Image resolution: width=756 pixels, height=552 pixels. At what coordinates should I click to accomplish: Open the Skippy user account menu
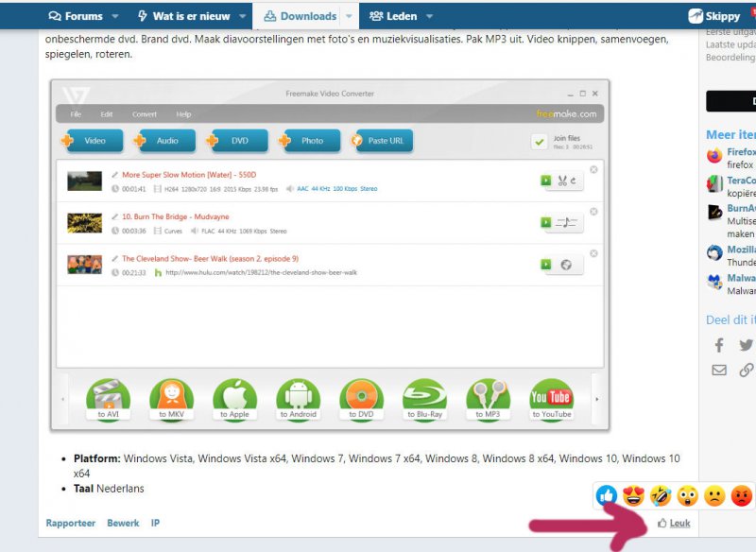click(714, 16)
